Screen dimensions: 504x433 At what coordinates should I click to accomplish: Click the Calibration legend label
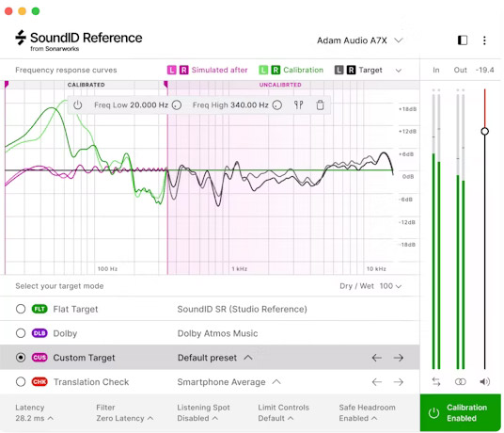303,70
